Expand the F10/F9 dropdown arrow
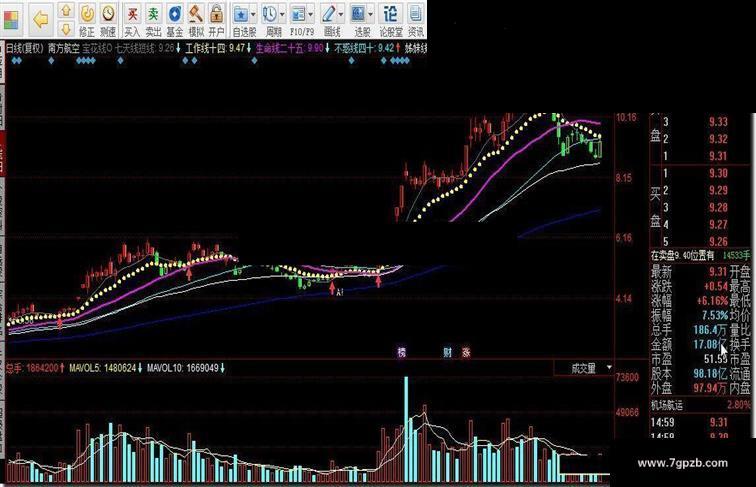 coord(311,14)
